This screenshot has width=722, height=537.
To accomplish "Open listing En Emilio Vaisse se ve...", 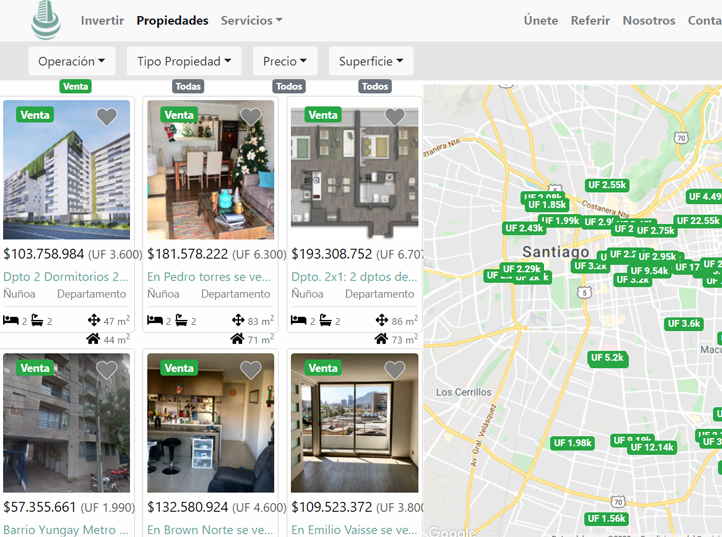I will tap(354, 530).
